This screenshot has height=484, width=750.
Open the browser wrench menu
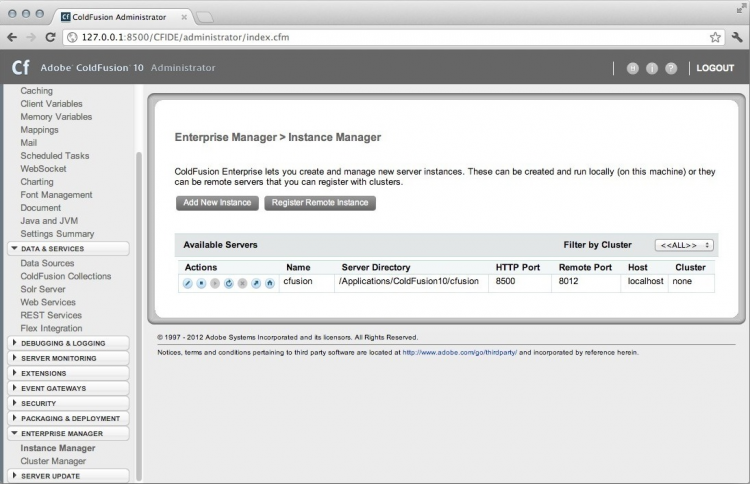click(x=737, y=37)
